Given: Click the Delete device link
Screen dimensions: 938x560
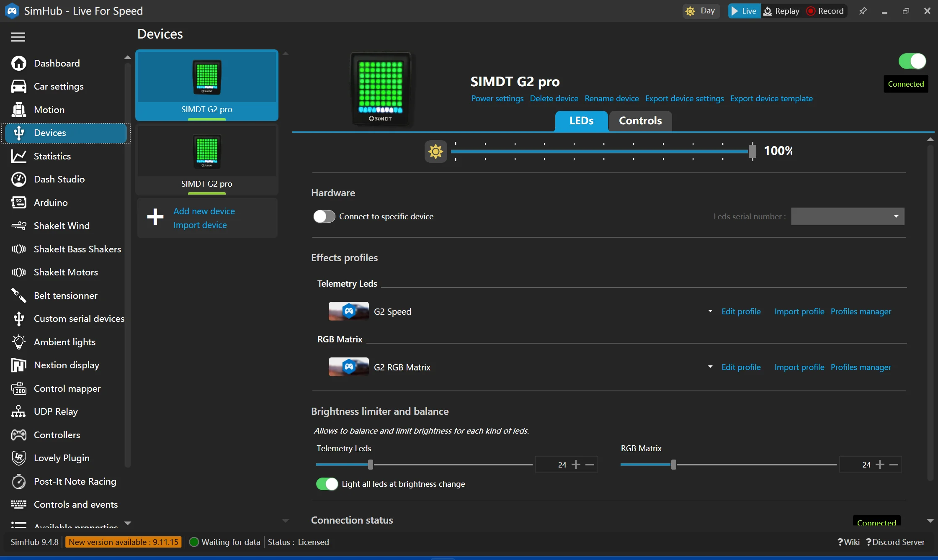Looking at the screenshot, I should point(554,98).
